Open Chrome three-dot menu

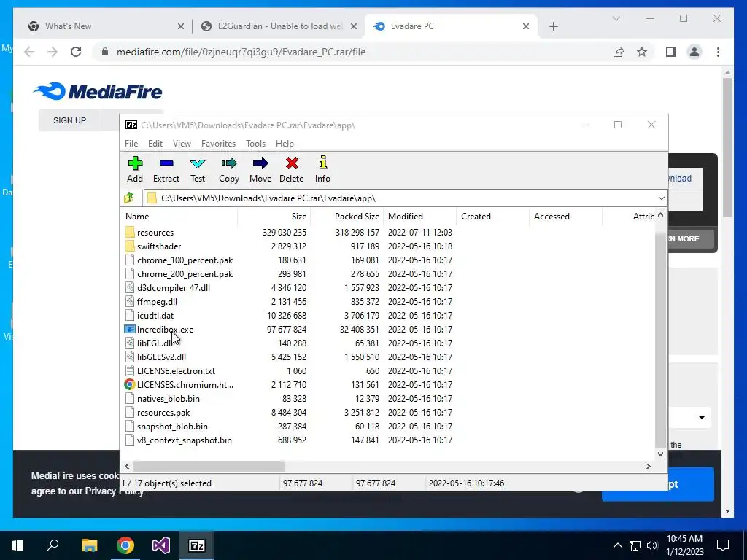coord(718,52)
